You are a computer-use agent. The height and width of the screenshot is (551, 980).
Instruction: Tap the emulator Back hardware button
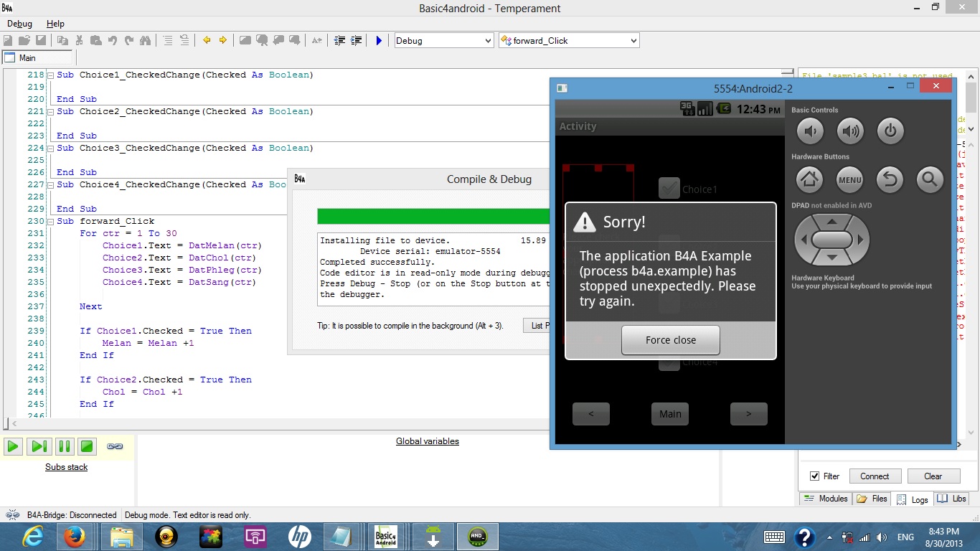tap(890, 179)
